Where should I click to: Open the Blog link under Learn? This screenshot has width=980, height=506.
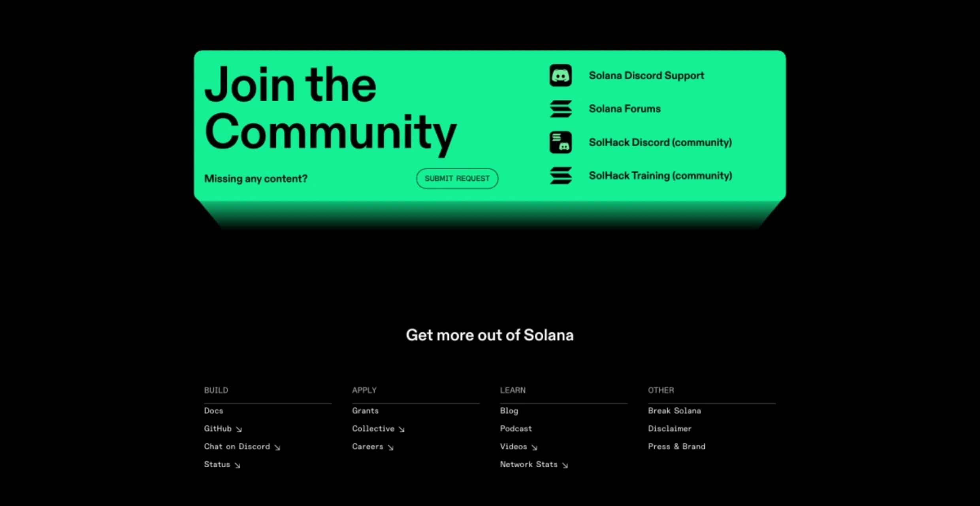tap(509, 411)
